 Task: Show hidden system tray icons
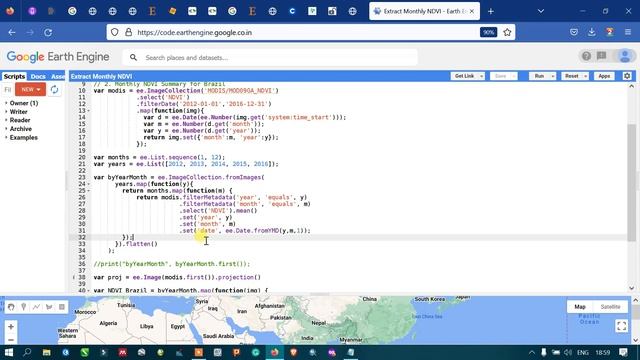coord(531,352)
